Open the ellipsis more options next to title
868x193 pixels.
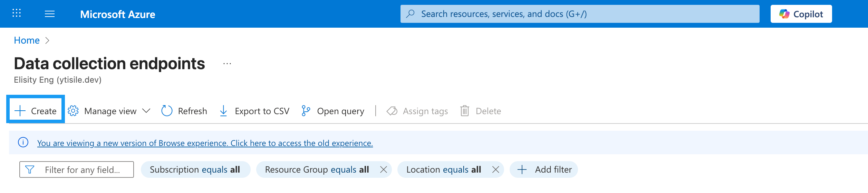pos(227,64)
